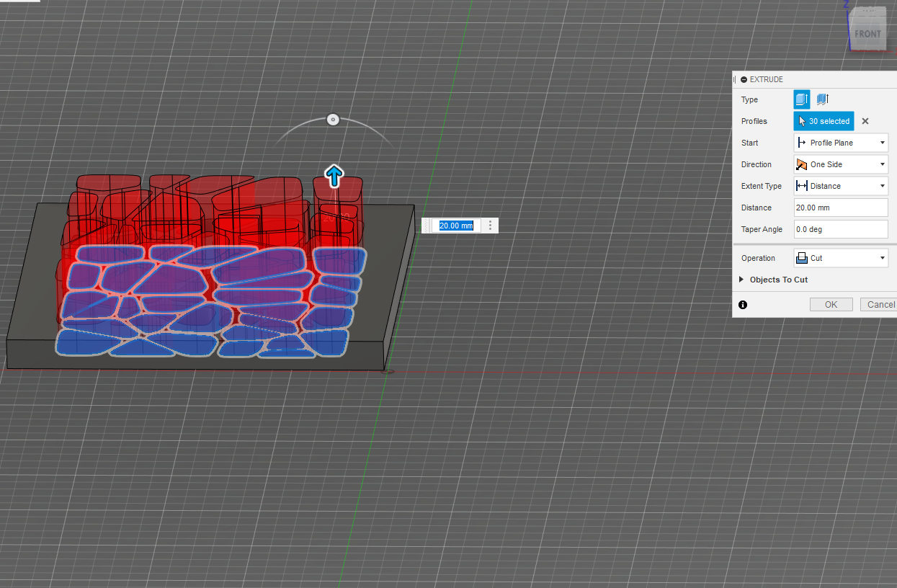The width and height of the screenshot is (897, 588).
Task: Cancel the Extrude operation
Action: point(880,304)
